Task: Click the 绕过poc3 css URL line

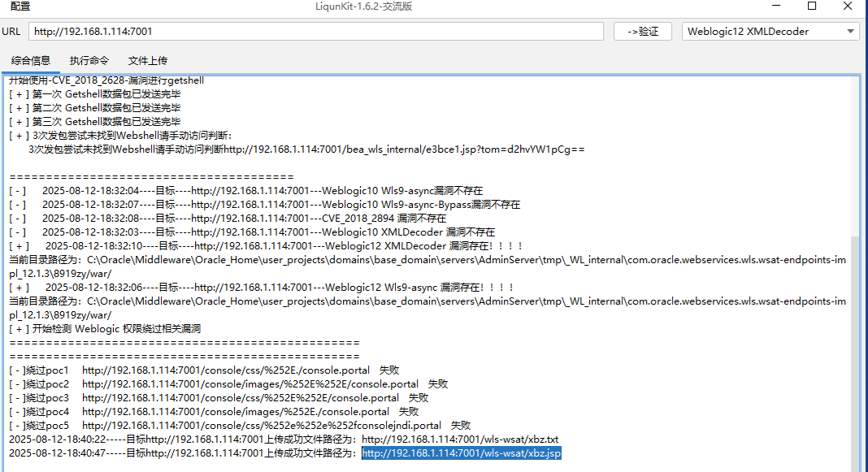Action: [x=219, y=398]
